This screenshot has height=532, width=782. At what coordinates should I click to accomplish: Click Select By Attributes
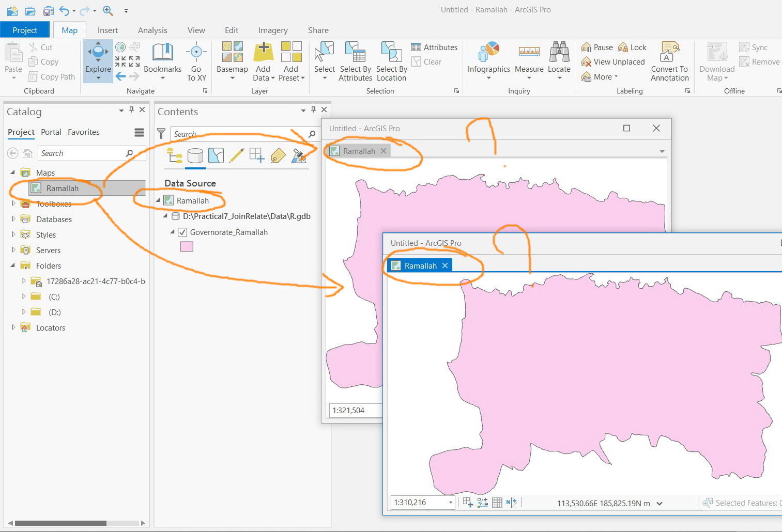point(356,61)
